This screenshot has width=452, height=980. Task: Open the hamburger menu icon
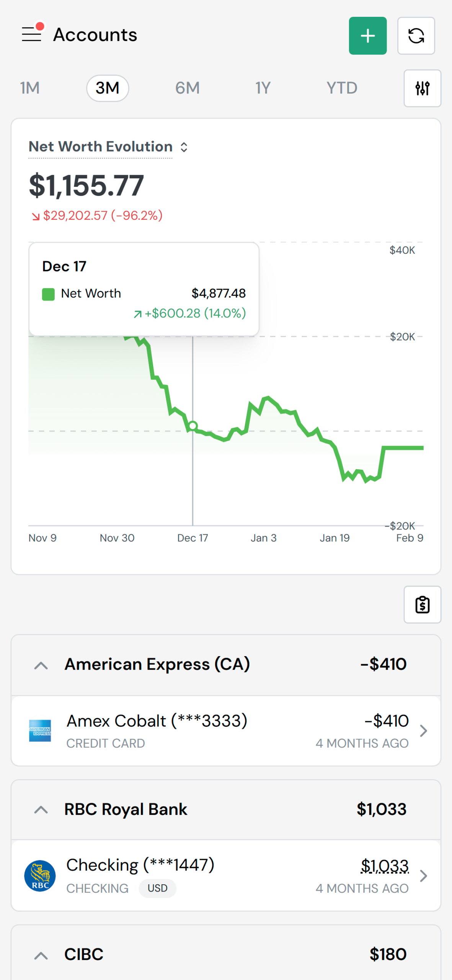pyautogui.click(x=32, y=34)
